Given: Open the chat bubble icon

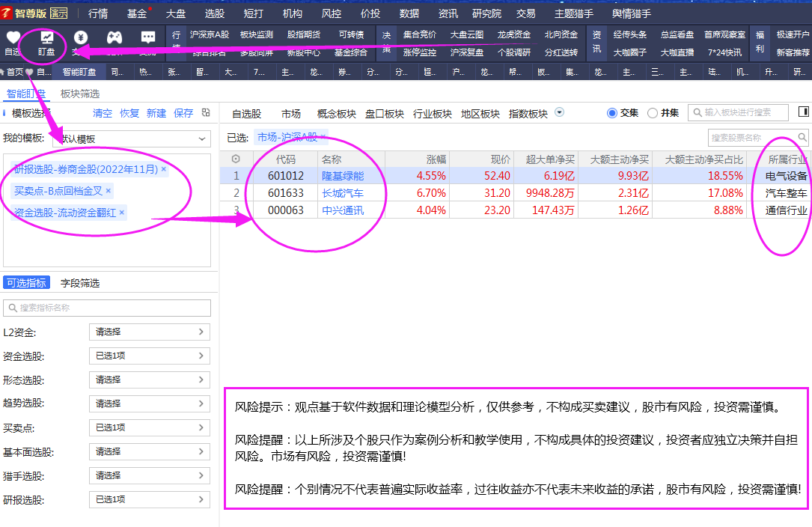Looking at the screenshot, I should click(x=148, y=37).
